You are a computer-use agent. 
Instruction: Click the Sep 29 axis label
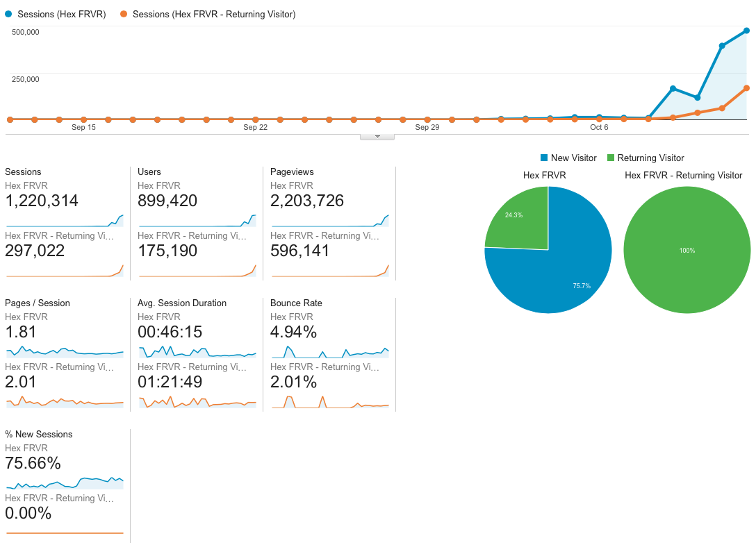(x=427, y=127)
